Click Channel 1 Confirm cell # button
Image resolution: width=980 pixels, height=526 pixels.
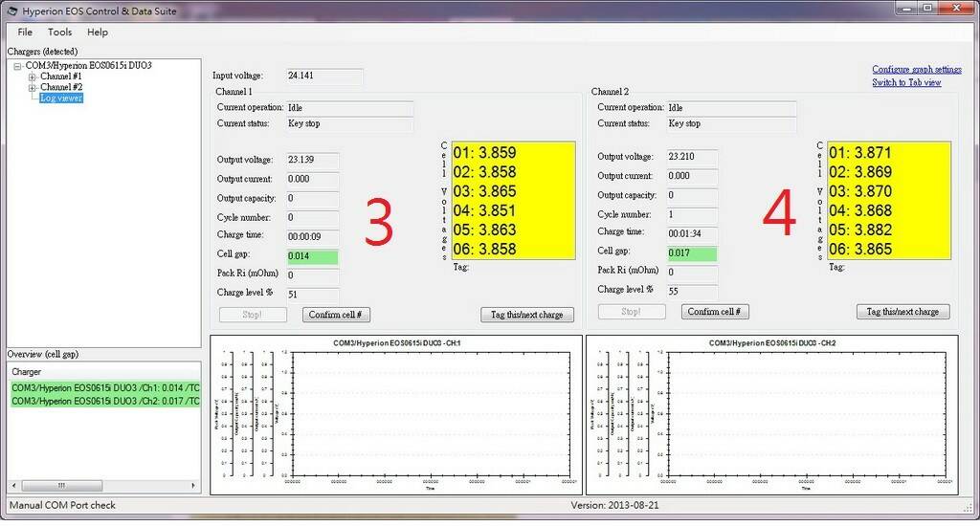[x=336, y=315]
